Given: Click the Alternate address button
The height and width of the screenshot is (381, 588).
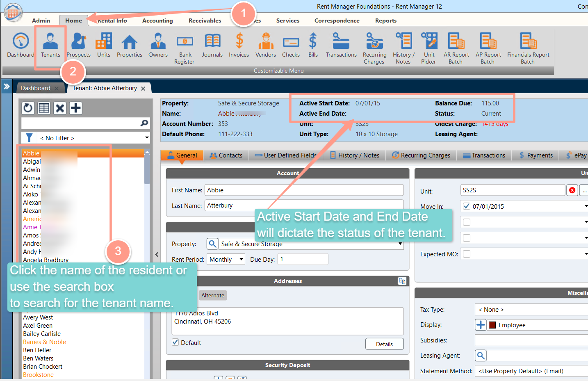Looking at the screenshot, I should [x=213, y=295].
